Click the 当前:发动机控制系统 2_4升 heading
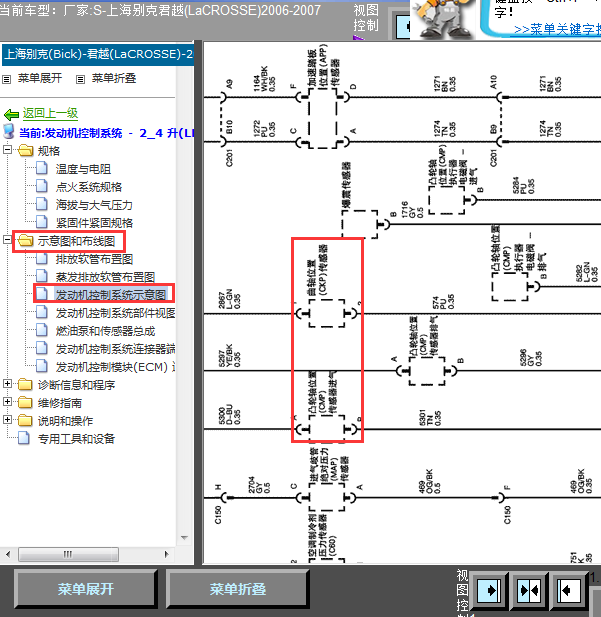This screenshot has width=601, height=617. point(106,133)
